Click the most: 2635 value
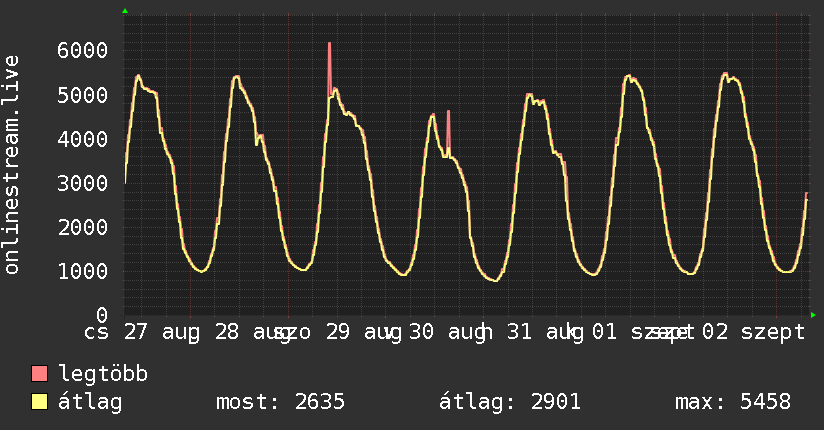 point(280,402)
